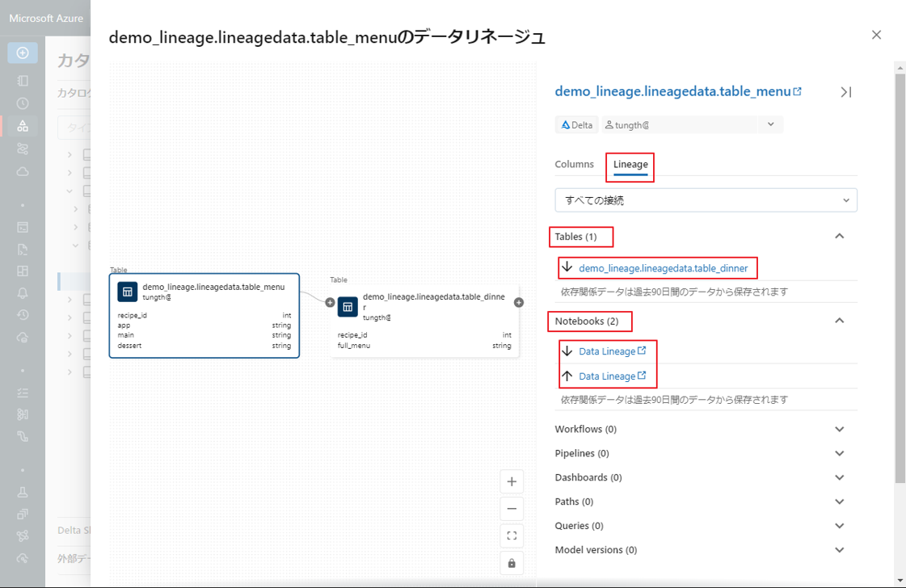Expand the Workflows (0) section
Viewport: 906px width, 588px height.
(x=840, y=429)
